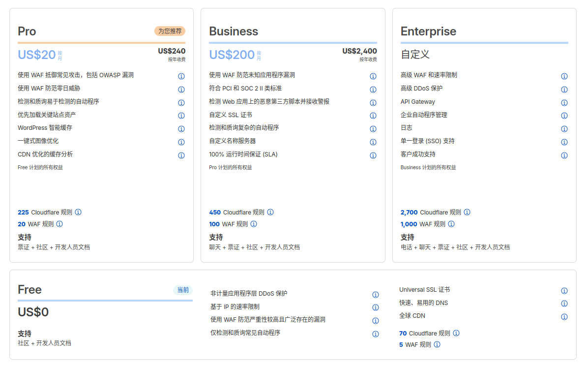Open info for 符合 PCI 和 SOC 2 II 类标准
Image resolution: width=588 pixels, height=368 pixels.
pos(373,89)
